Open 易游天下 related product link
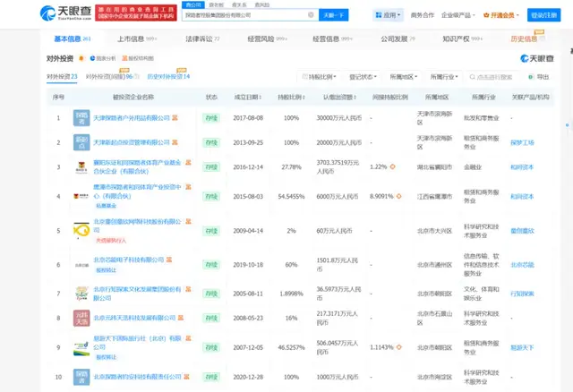The image size is (573, 392). [522, 347]
